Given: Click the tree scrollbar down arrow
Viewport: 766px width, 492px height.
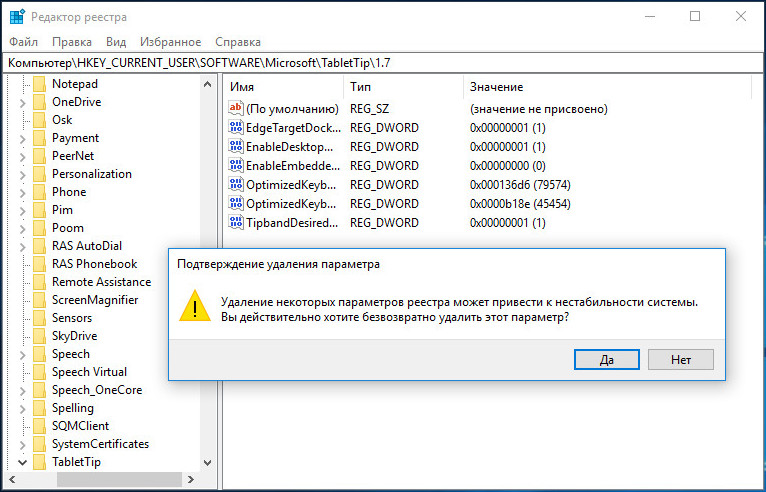Looking at the screenshot, I should point(207,462).
